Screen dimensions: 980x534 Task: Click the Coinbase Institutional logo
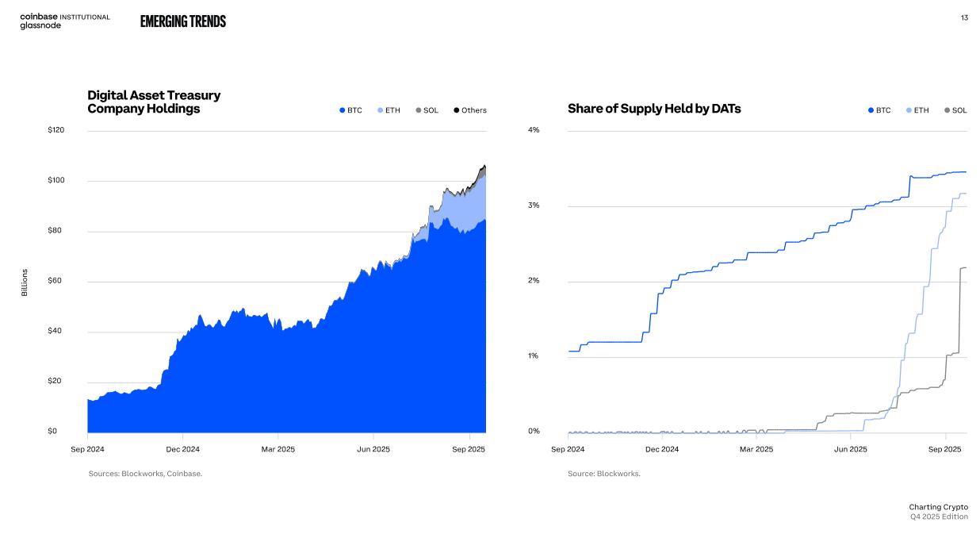pyautogui.click(x=65, y=17)
